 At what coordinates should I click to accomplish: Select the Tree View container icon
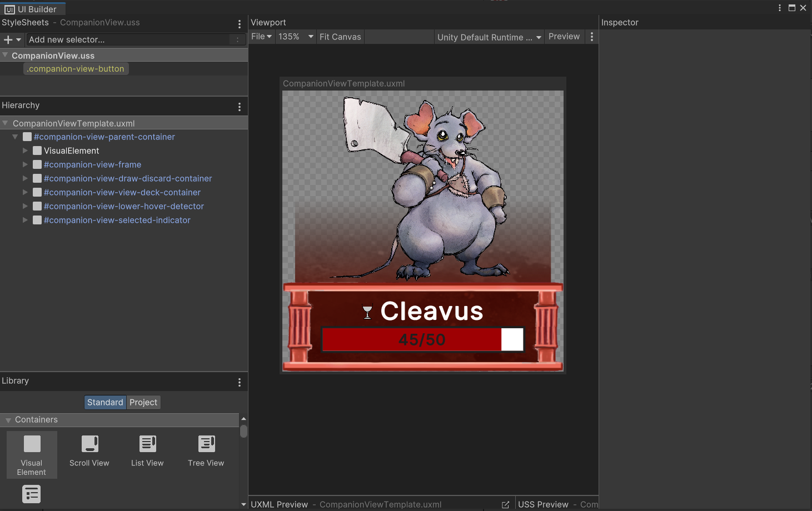click(x=206, y=444)
